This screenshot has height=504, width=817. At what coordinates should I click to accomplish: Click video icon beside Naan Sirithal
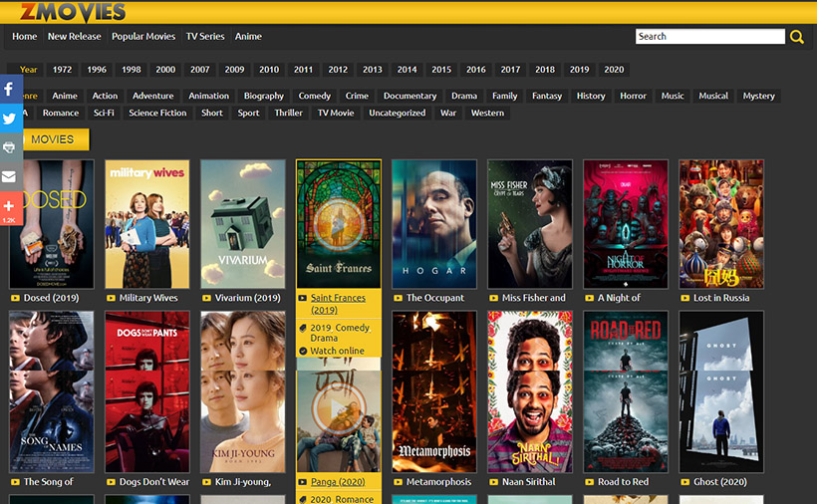coord(494,482)
